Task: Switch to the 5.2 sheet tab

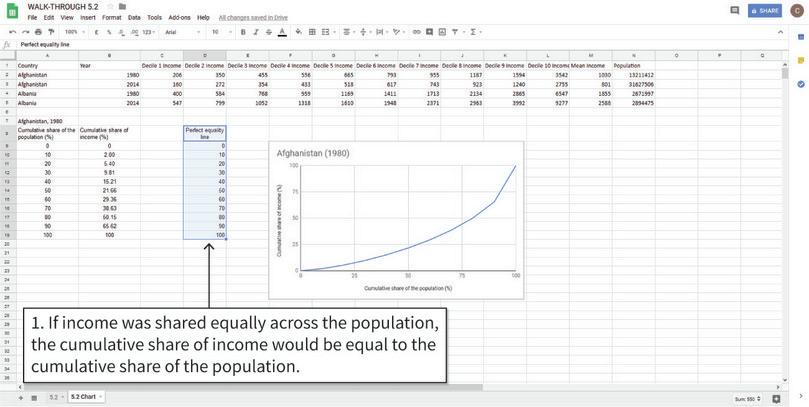Action: 56,397
